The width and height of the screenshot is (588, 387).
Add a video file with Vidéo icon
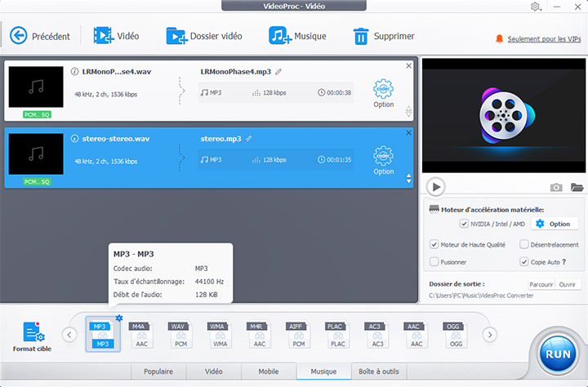[104, 36]
